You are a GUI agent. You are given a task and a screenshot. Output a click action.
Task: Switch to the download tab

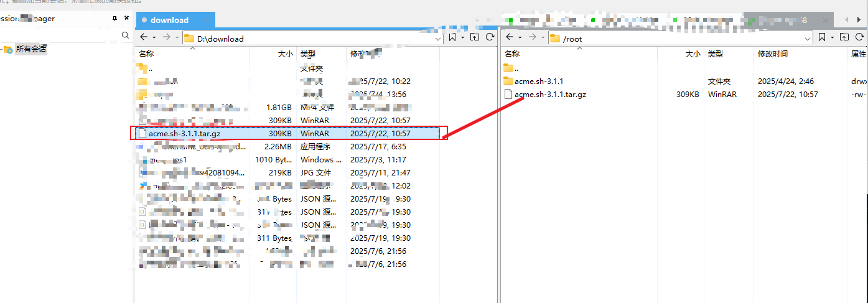pos(169,20)
